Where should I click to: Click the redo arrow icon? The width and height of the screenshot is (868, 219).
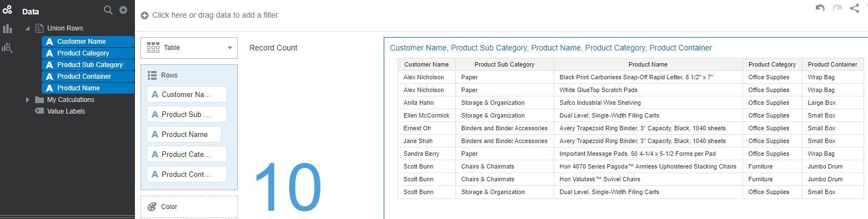(837, 8)
